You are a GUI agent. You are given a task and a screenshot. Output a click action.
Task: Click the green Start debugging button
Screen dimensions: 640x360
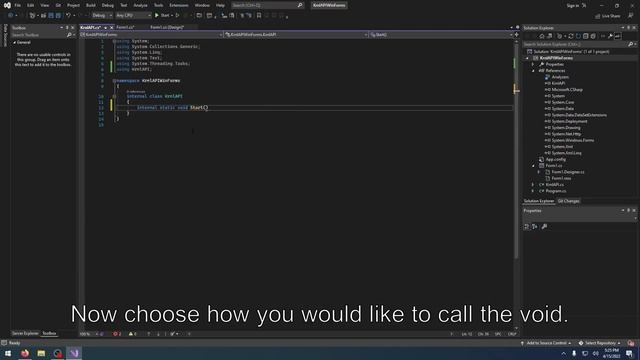(157, 16)
